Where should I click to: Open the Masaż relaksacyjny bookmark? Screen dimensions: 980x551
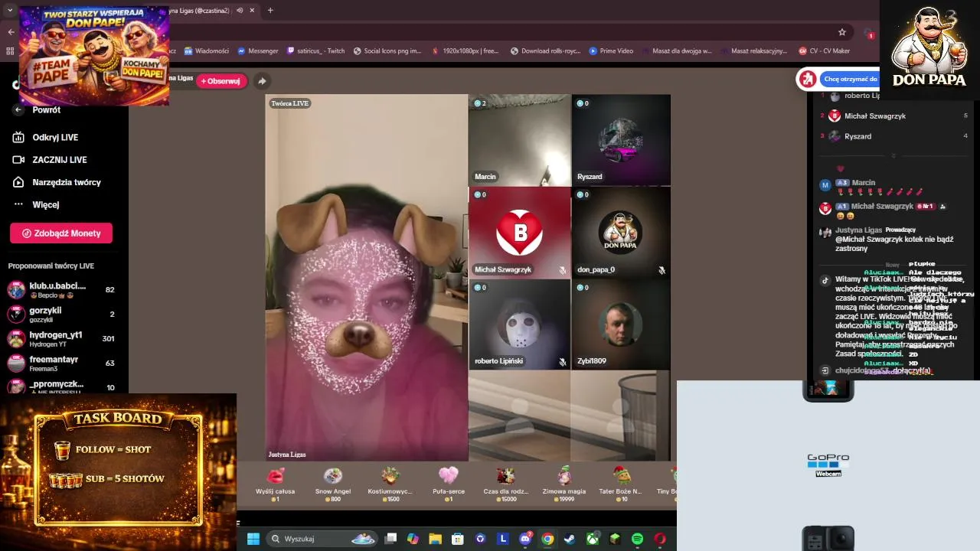753,51
